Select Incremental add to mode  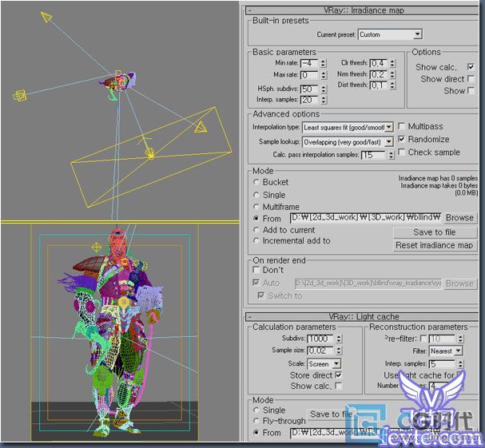pyautogui.click(x=256, y=240)
